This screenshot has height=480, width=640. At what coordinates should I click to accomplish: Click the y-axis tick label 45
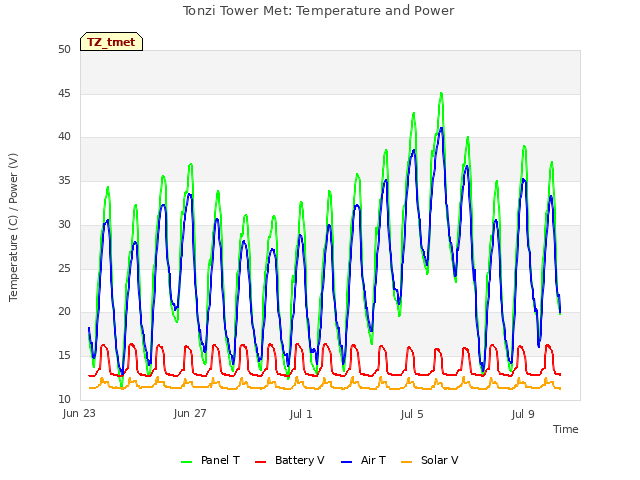[64, 93]
